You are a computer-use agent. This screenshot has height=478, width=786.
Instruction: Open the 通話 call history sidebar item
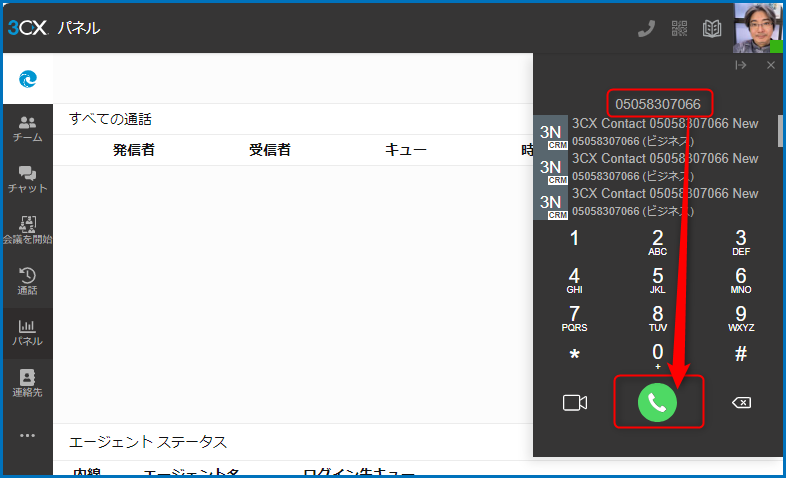pyautogui.click(x=28, y=282)
